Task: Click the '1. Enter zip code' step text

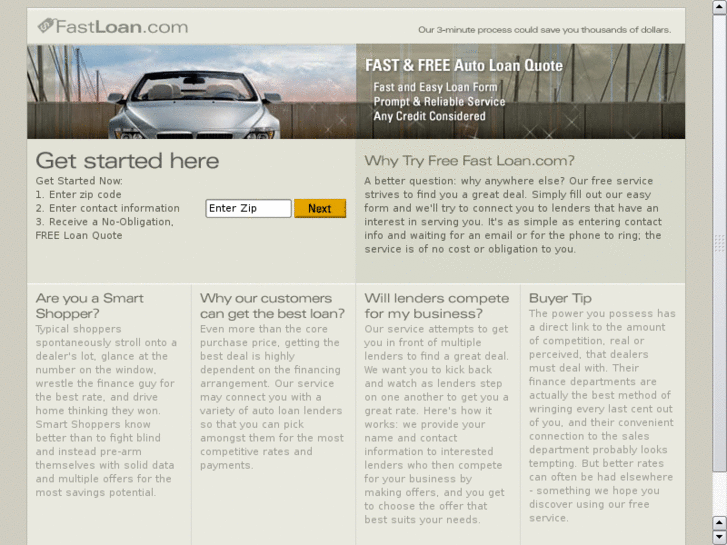Action: [78, 194]
